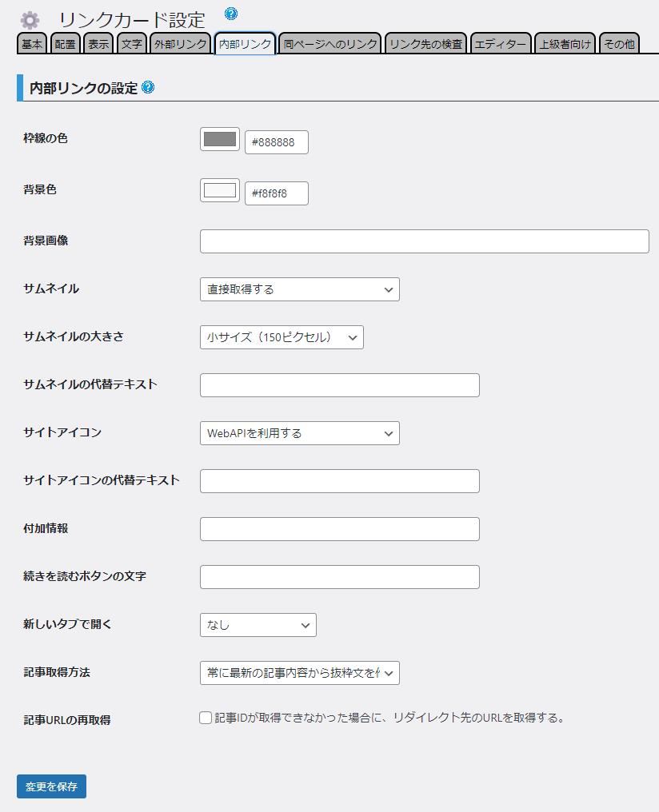Click the 背景画像 input field
This screenshot has height=812, width=659.
coord(424,241)
